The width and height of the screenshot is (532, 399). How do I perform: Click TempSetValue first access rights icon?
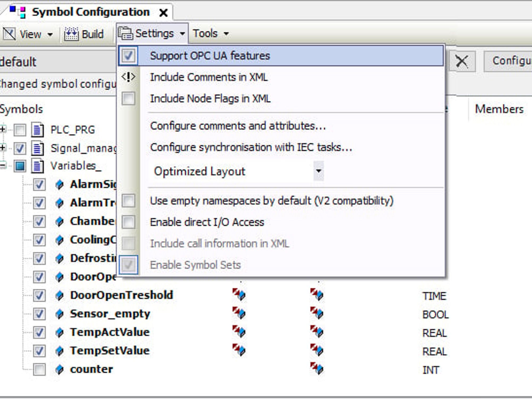[239, 350]
